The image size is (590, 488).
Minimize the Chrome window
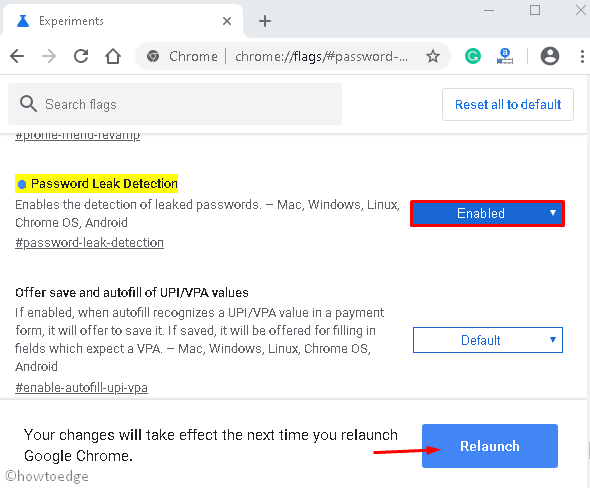[489, 11]
